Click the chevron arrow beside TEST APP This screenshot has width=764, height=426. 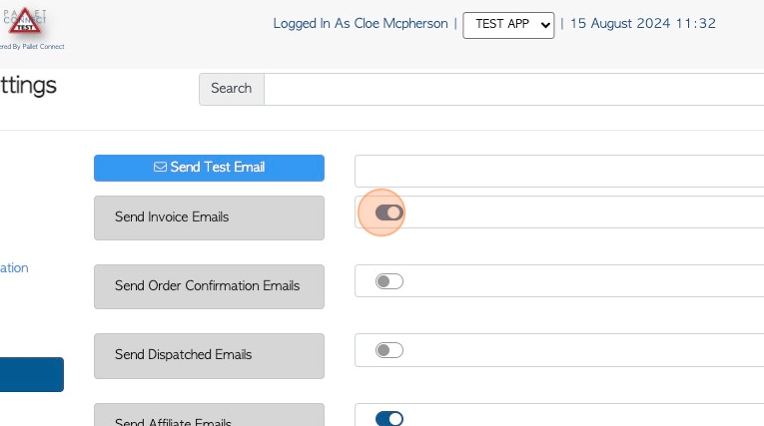pyautogui.click(x=545, y=25)
